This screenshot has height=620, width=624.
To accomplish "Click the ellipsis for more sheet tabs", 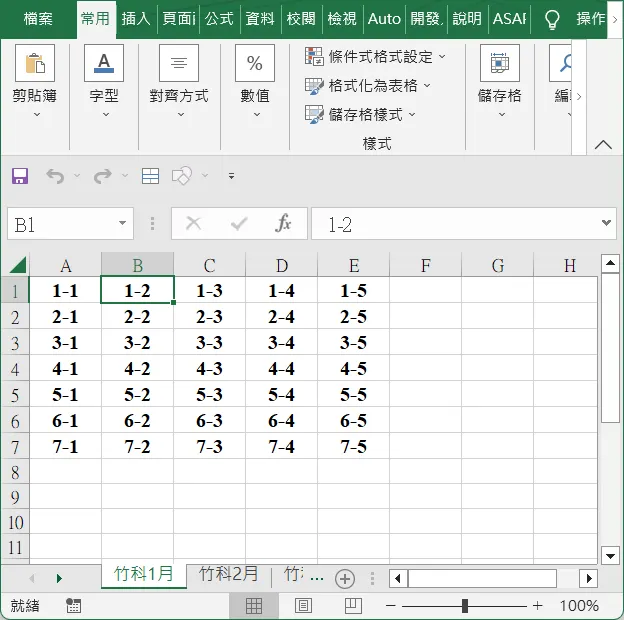I will pyautogui.click(x=317, y=579).
